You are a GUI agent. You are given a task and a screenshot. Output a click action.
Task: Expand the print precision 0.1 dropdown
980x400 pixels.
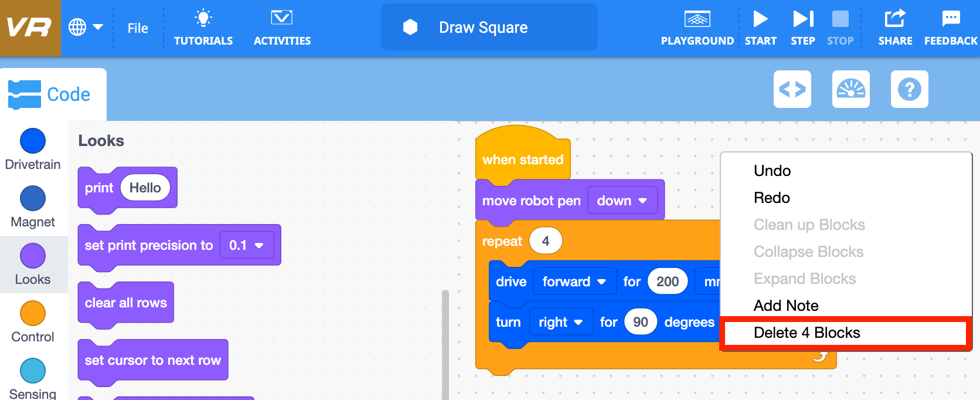pyautogui.click(x=247, y=245)
